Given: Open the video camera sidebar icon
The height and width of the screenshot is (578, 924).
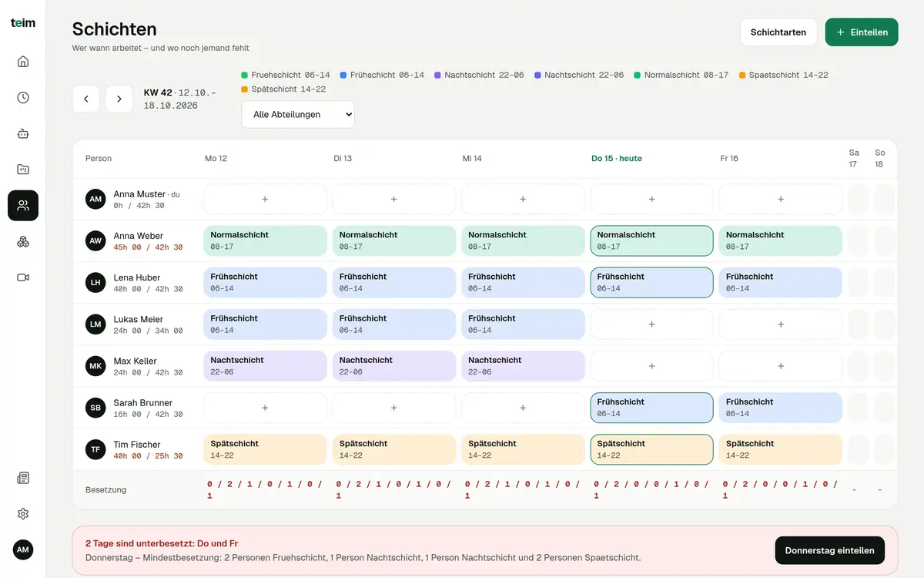Looking at the screenshot, I should (23, 277).
